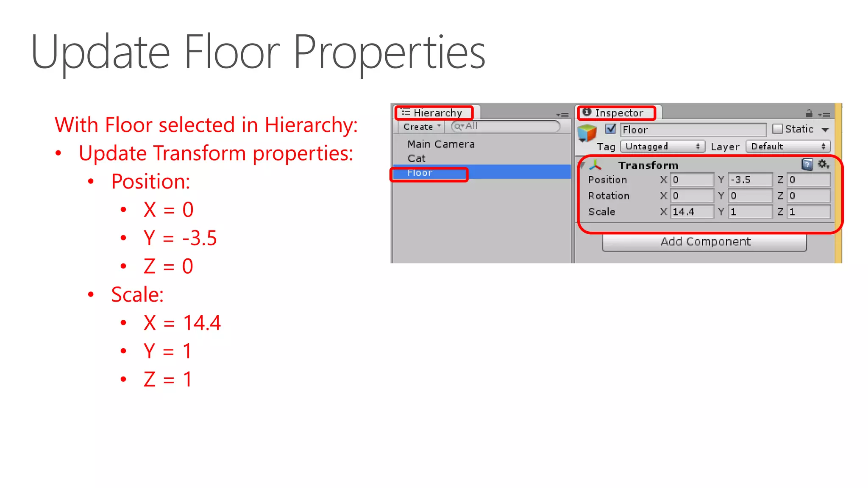Viewport: 868px width, 488px height.
Task: Click the Scale Z field
Action: click(x=809, y=212)
